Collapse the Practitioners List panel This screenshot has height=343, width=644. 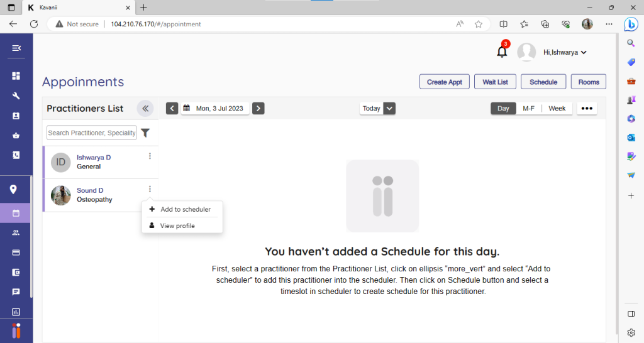click(x=145, y=109)
